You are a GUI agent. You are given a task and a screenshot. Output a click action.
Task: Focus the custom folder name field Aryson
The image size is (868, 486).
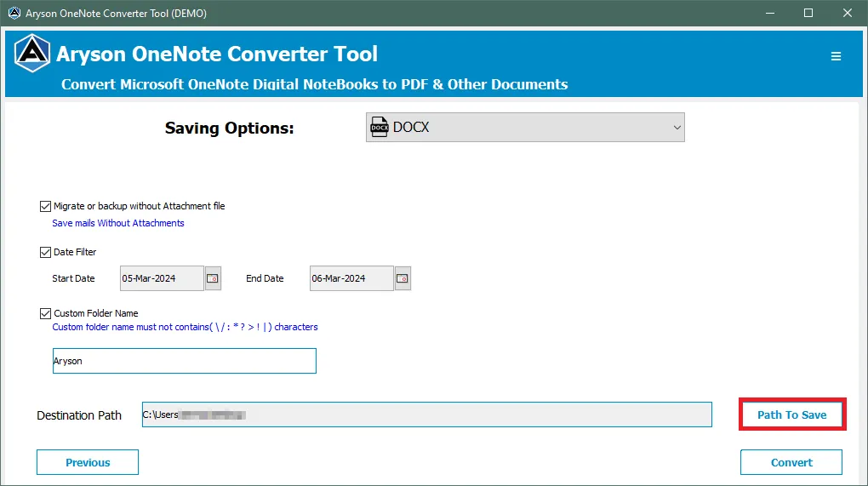point(185,361)
